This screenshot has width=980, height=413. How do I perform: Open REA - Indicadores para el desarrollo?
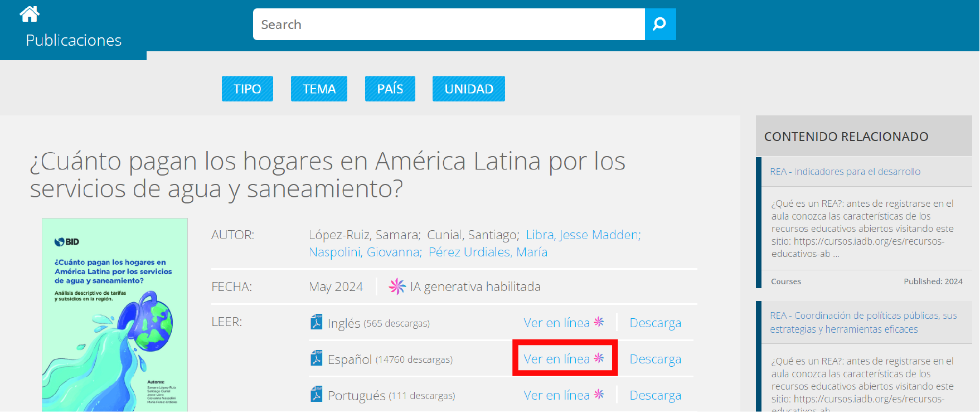(845, 172)
